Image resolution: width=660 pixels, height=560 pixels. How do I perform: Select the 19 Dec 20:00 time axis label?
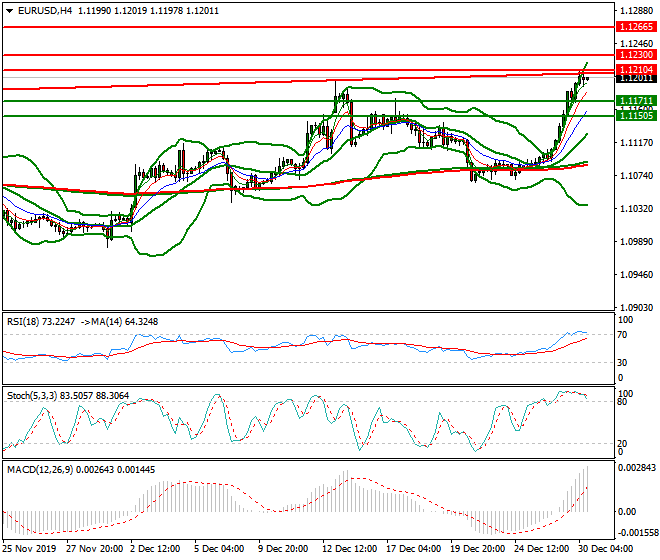point(478,549)
